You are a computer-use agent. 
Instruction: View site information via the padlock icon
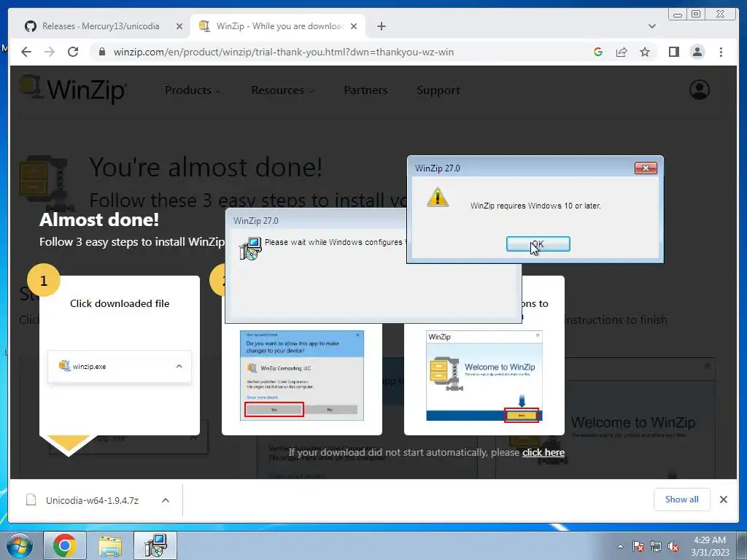pyautogui.click(x=101, y=52)
